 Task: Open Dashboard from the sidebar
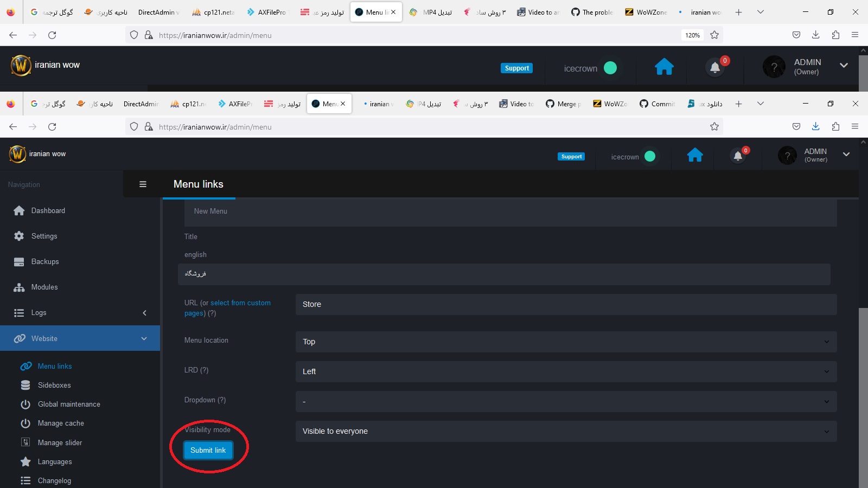pyautogui.click(x=48, y=210)
